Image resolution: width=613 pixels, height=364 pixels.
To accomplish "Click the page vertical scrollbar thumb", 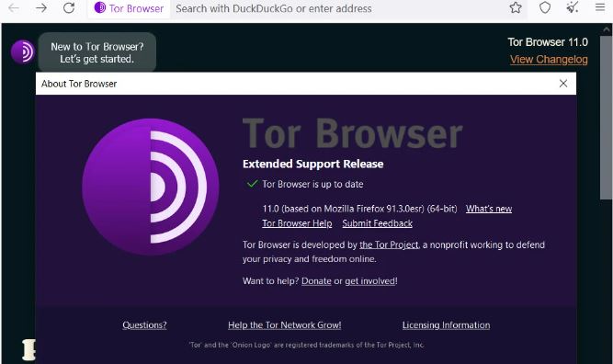I will [606, 118].
